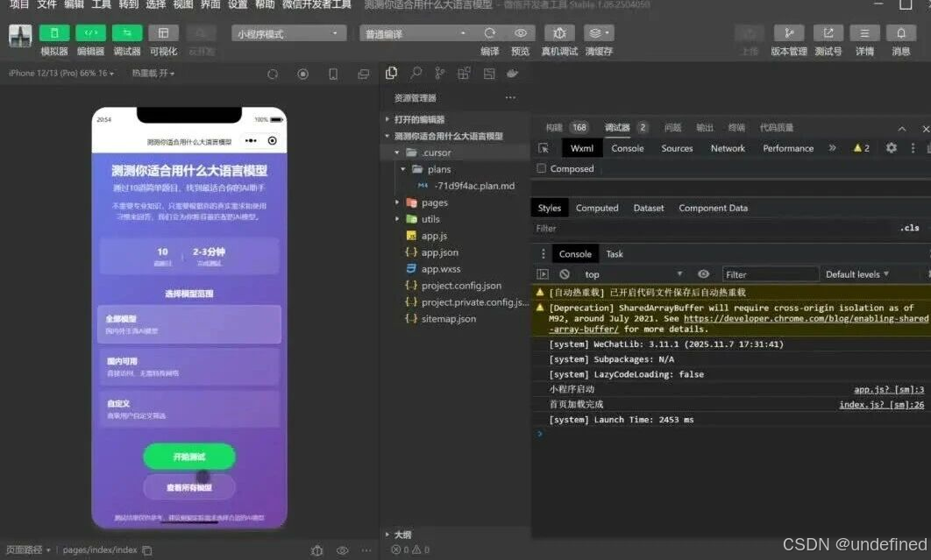931x560 pixels.
Task: Click the Real Device Debug (真机调试) icon
Action: coord(559,33)
